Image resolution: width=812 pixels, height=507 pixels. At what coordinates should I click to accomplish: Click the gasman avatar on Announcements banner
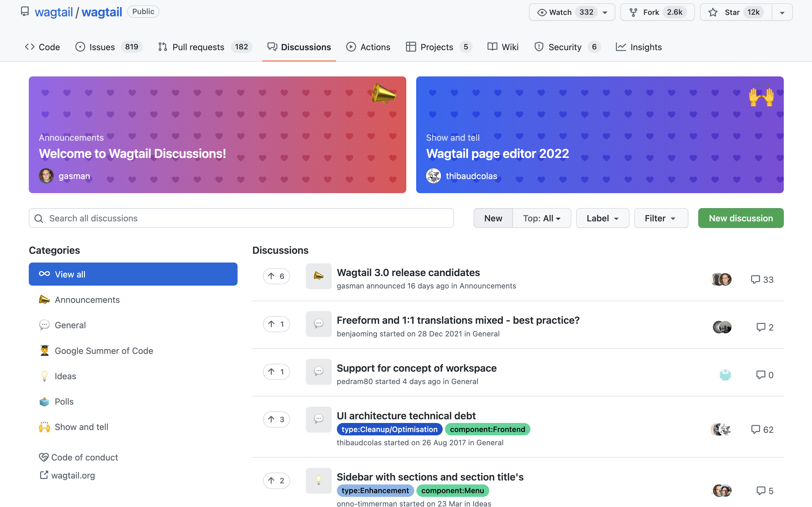pyautogui.click(x=46, y=176)
